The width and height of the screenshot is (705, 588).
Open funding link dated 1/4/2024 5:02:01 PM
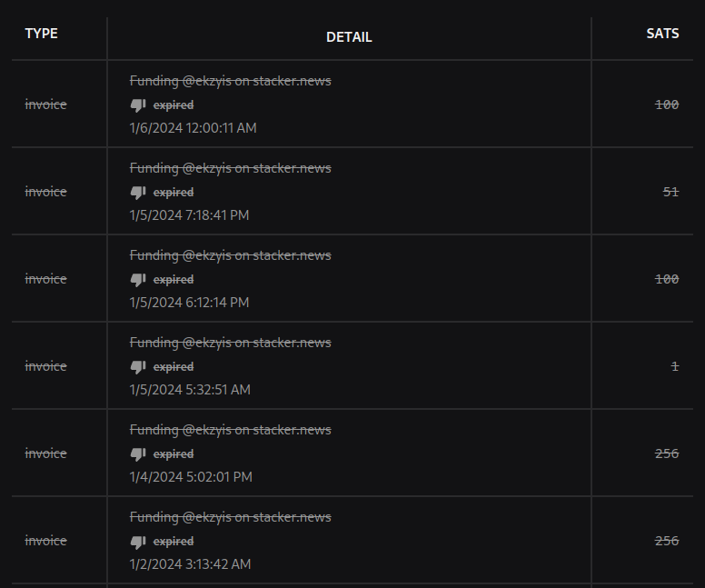pyautogui.click(x=230, y=430)
